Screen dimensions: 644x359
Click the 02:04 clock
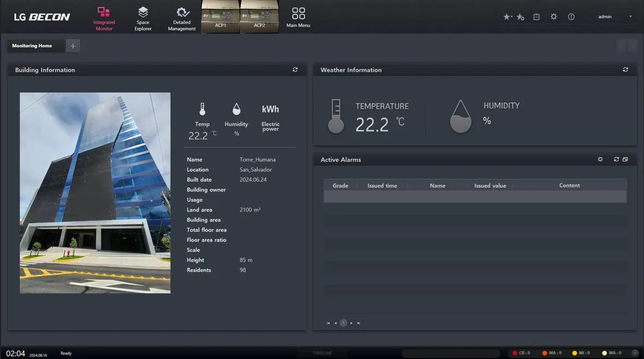point(16,353)
